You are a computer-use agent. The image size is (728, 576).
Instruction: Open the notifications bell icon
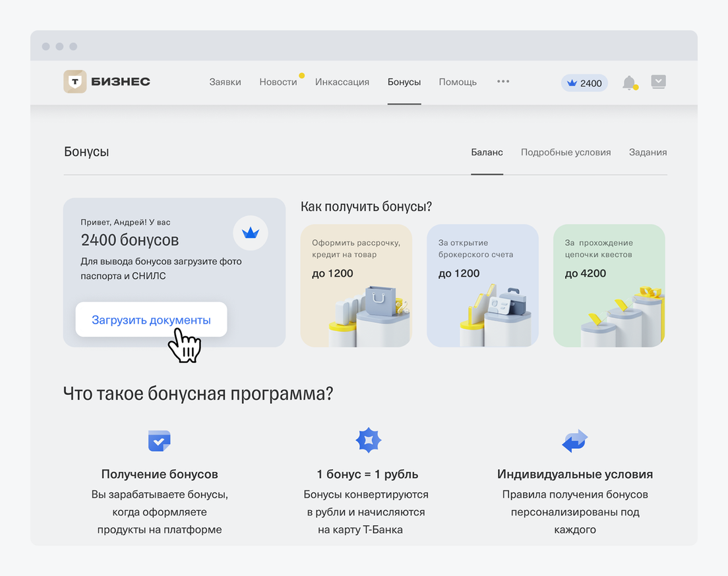coord(629,82)
